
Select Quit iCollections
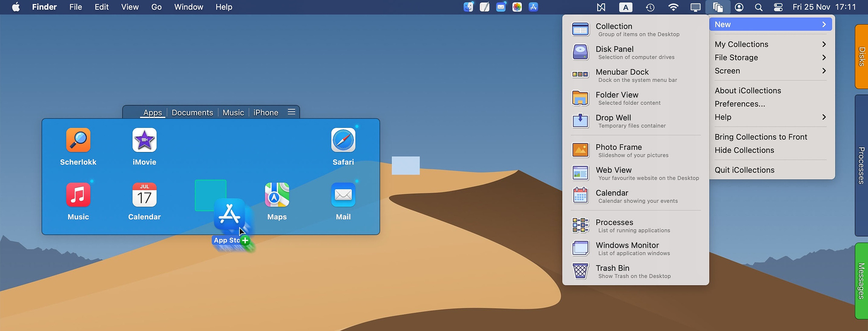pos(771,170)
